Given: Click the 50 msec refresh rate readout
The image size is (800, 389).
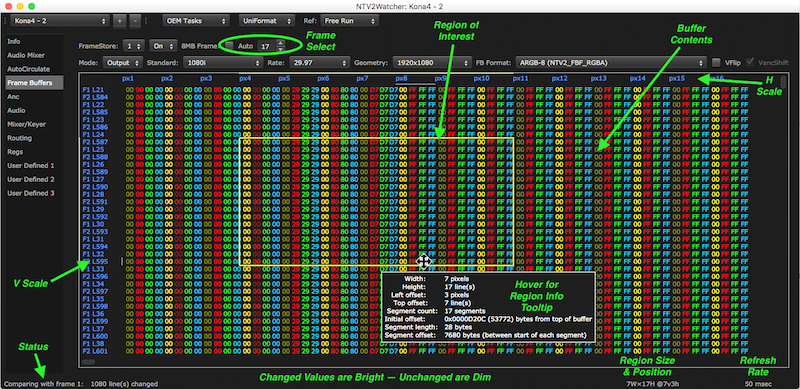Looking at the screenshot, I should [x=758, y=383].
